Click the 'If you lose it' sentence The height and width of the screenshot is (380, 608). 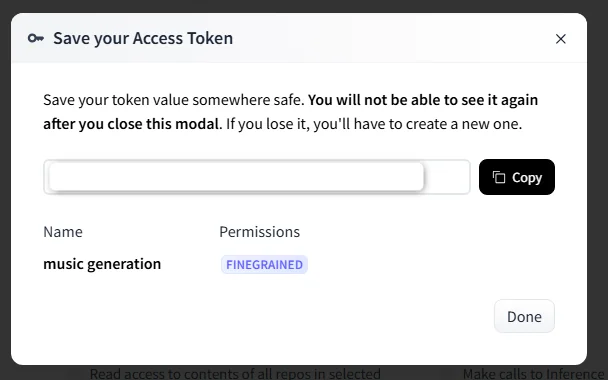point(374,124)
